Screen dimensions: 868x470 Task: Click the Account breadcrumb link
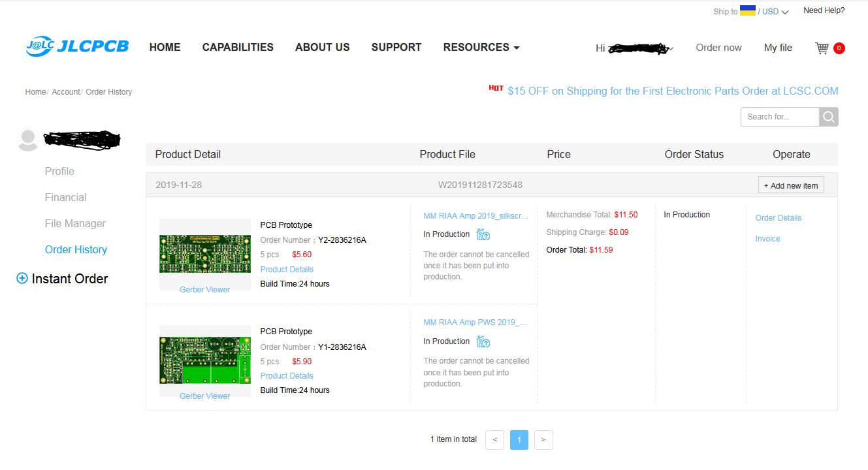66,92
